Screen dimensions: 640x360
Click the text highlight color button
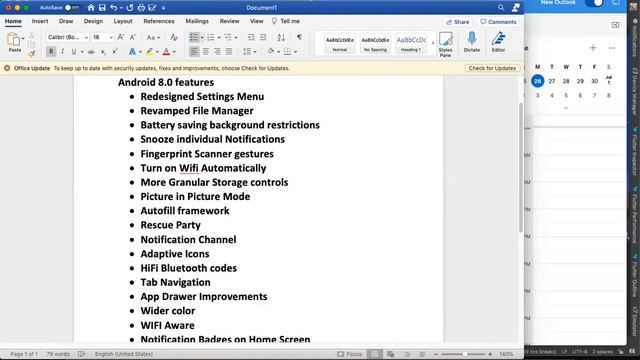tap(149, 52)
